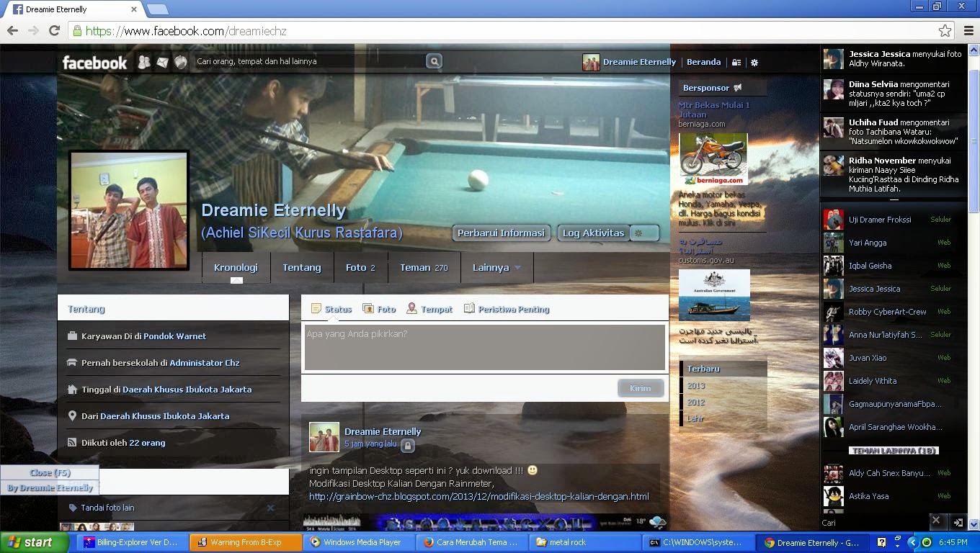Jump to 2012 on the timeline
Screen dimensions: 980x553
(696, 403)
